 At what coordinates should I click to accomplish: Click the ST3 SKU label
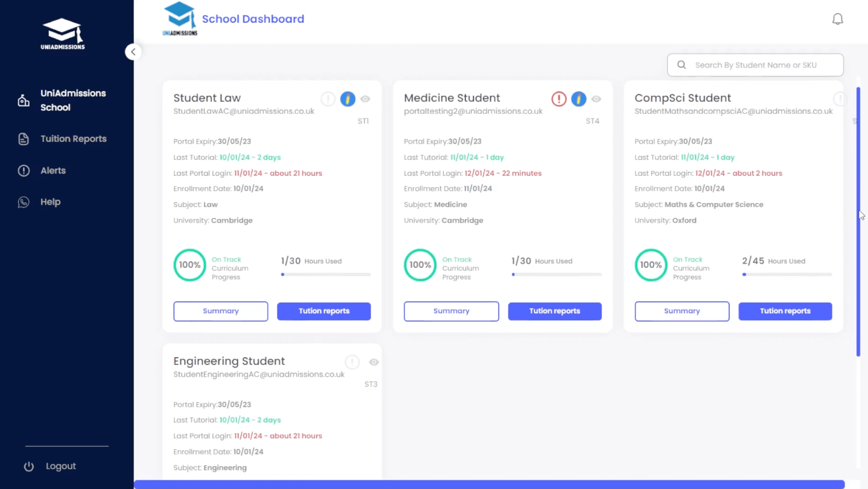371,384
